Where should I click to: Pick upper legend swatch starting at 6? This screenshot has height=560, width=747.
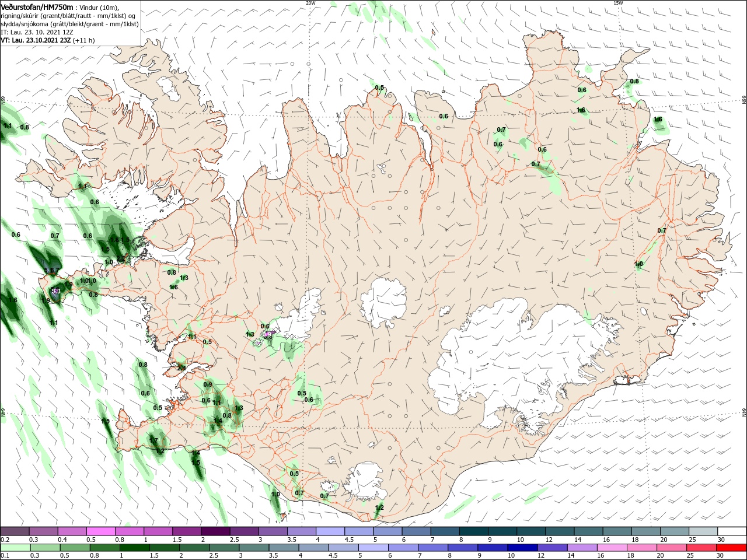pyautogui.click(x=416, y=531)
